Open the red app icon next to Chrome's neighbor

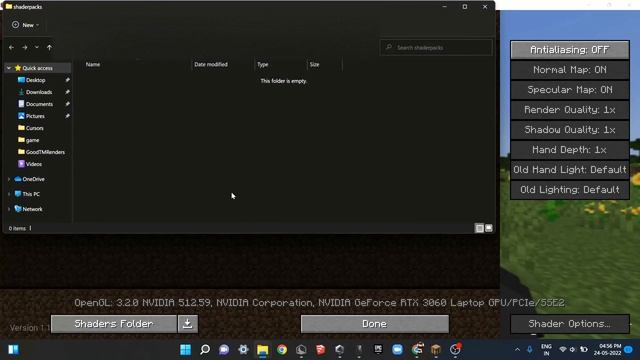point(320,350)
